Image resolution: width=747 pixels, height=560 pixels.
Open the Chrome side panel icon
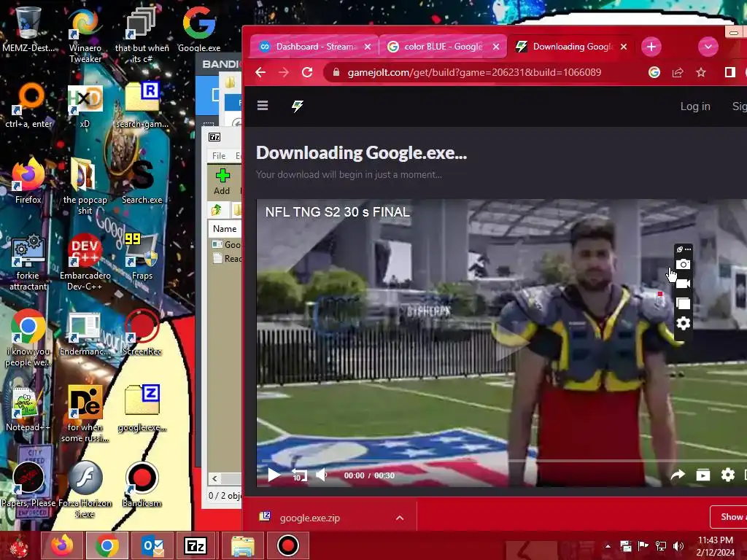coord(729,72)
